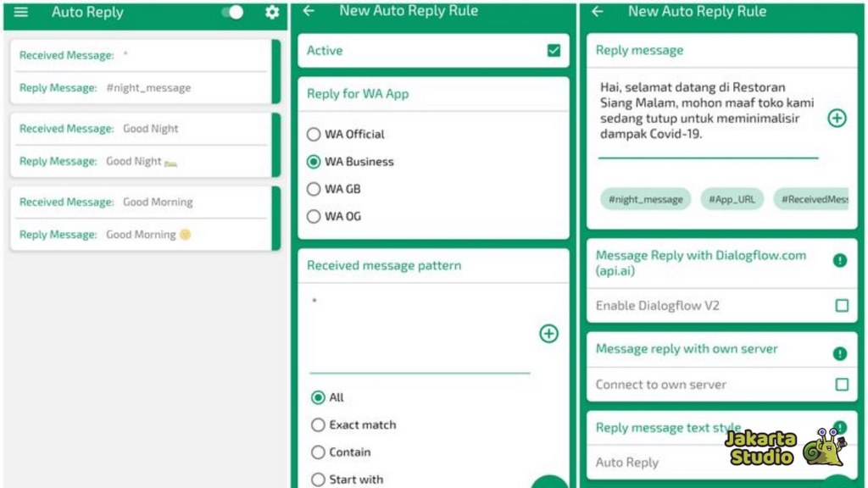Check the Connect to own server box
This screenshot has height=488, width=868.
[x=842, y=385]
